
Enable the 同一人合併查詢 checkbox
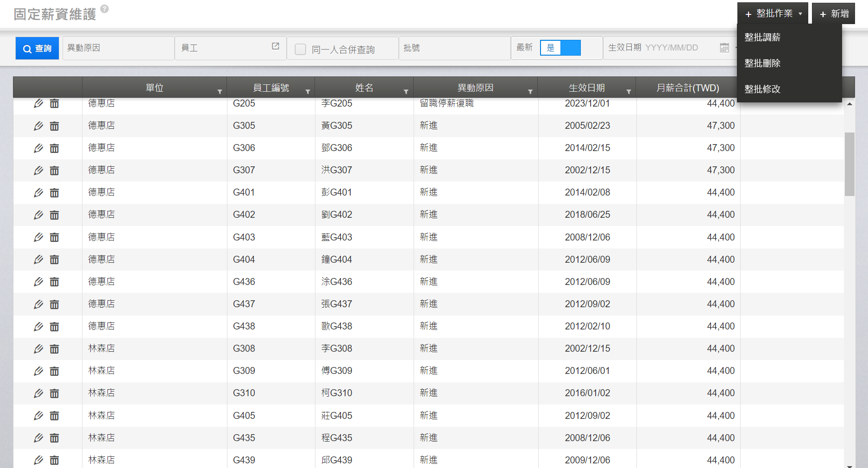tap(301, 49)
